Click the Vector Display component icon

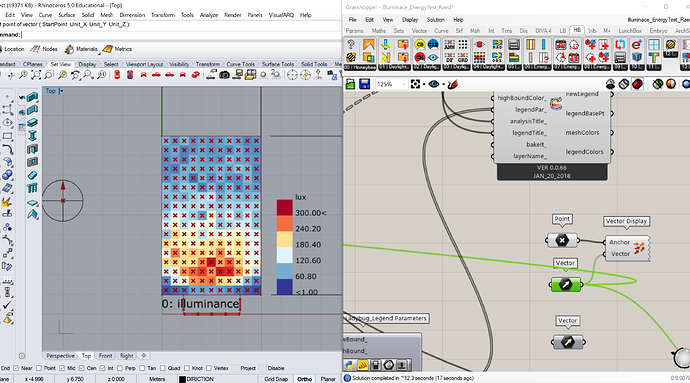point(639,248)
